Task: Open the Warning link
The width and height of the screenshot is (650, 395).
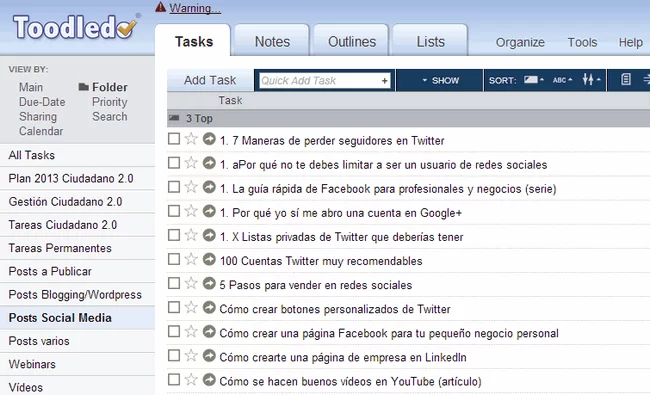Action: [195, 8]
